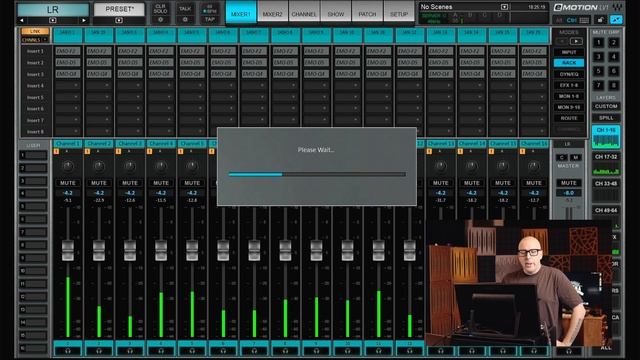Mute Channel 14
Screen dimensions: 640x360
coord(471,183)
